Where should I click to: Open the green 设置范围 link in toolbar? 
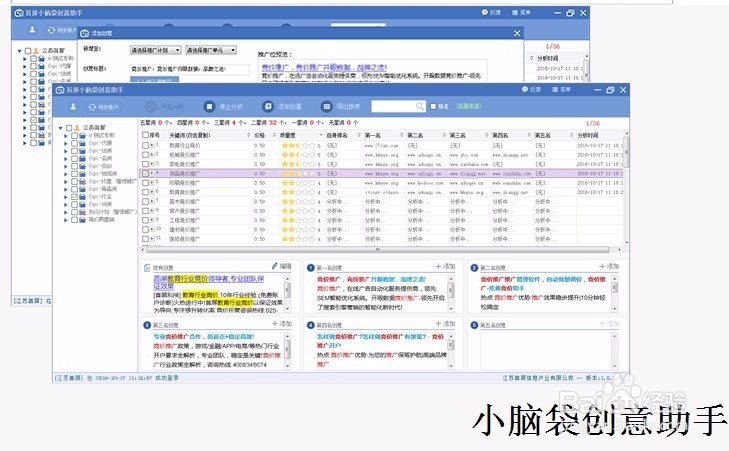coord(469,106)
